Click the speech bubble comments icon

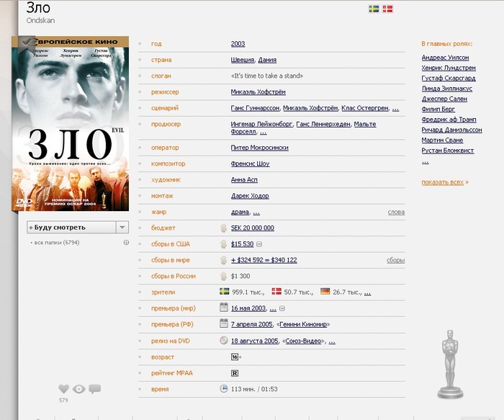(x=94, y=389)
